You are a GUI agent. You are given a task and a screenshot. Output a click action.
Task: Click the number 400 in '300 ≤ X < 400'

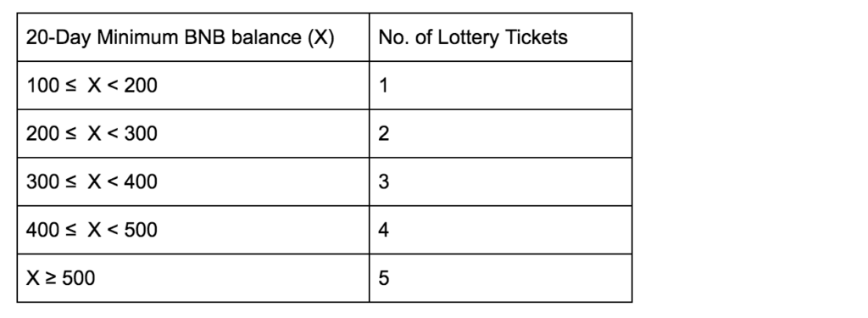[141, 181]
